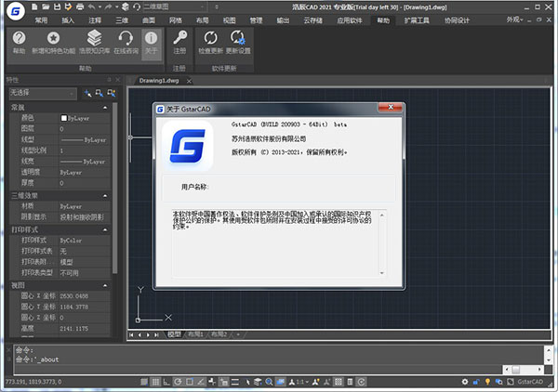Close the Drawing1.dwg tab with its X

(x=189, y=81)
